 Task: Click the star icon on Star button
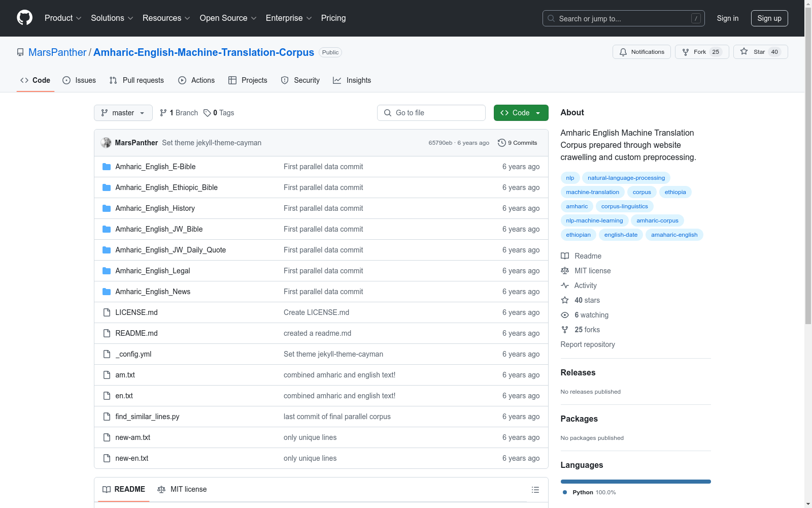coord(744,51)
